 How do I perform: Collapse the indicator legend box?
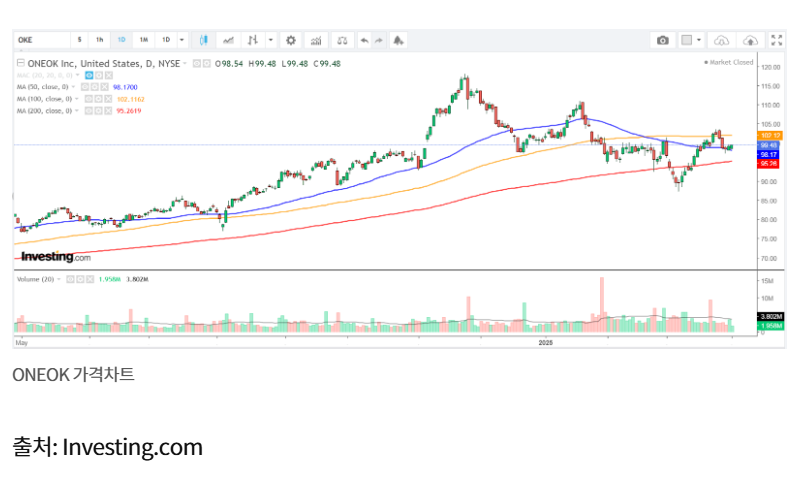click(x=20, y=63)
